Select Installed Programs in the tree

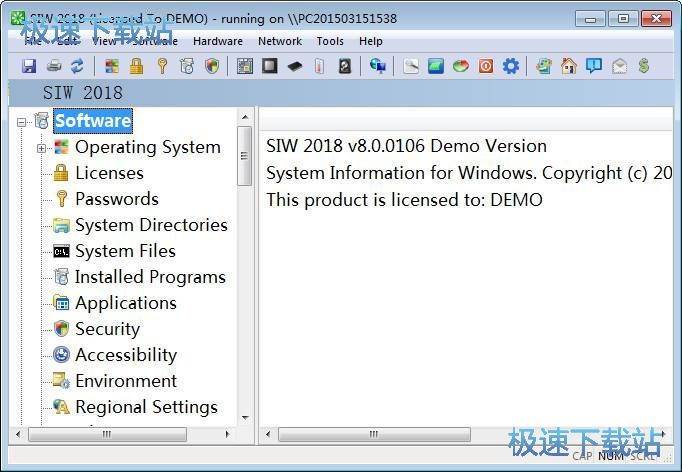click(150, 277)
